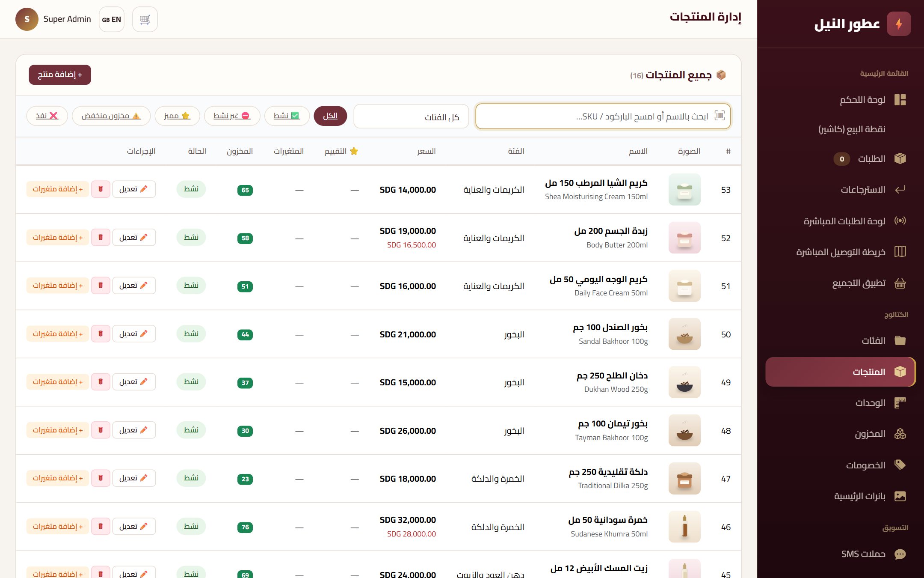Delete product 46 Sudanese Khumra 50ml
Screen dimensions: 924x578
point(101,526)
